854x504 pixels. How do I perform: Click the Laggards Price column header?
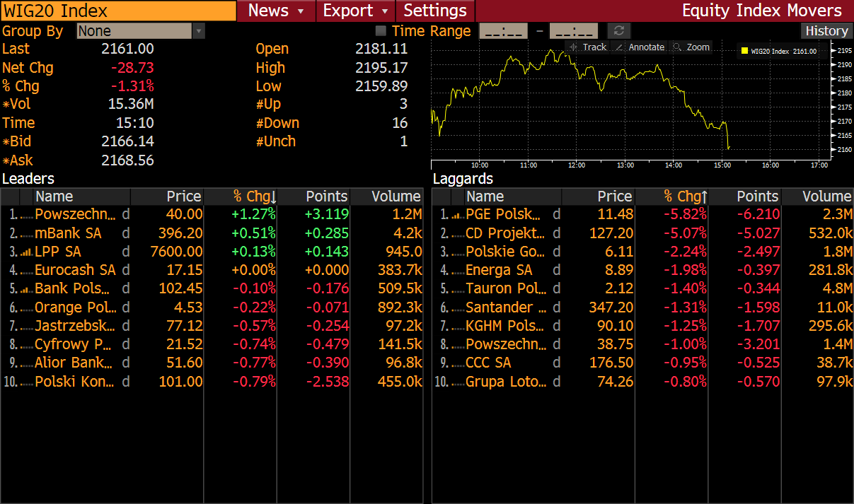(x=599, y=197)
